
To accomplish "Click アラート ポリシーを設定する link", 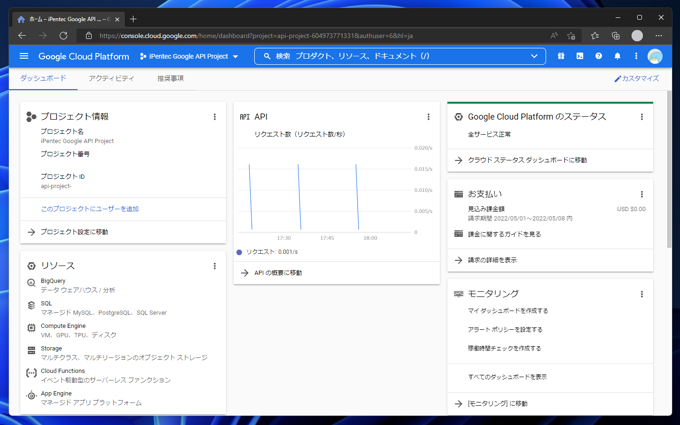I will click(x=505, y=330).
